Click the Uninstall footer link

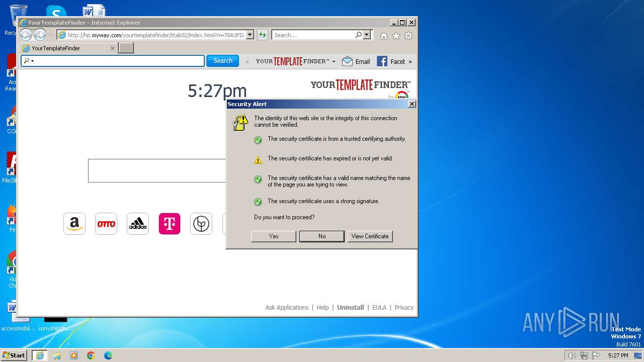pyautogui.click(x=350, y=308)
